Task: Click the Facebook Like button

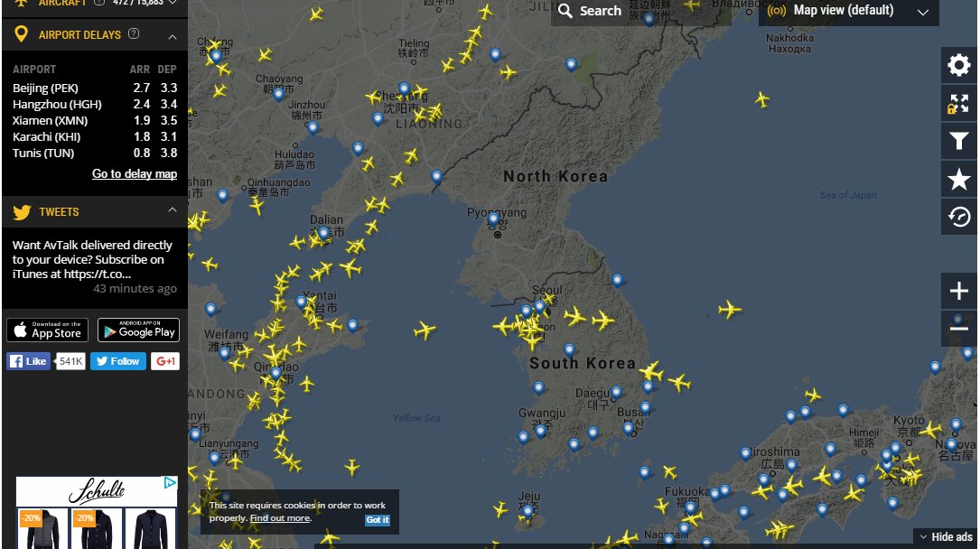Action: tap(28, 361)
